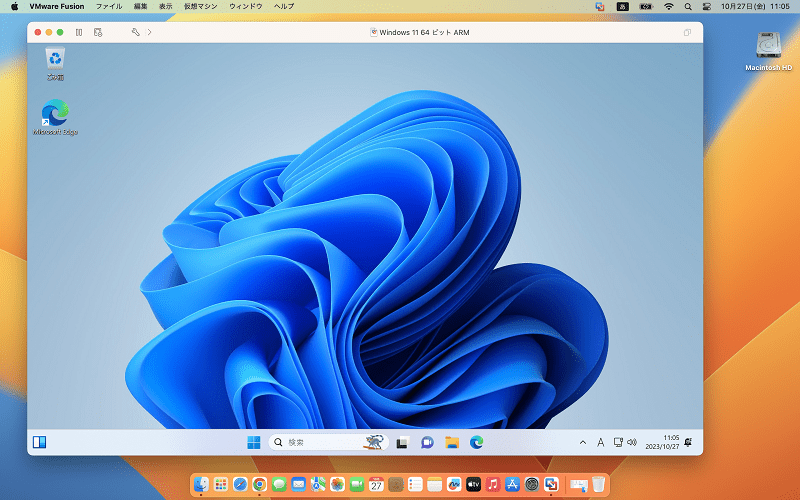The height and width of the screenshot is (500, 800).
Task: Open Freeform from the Dock
Action: 454,484
